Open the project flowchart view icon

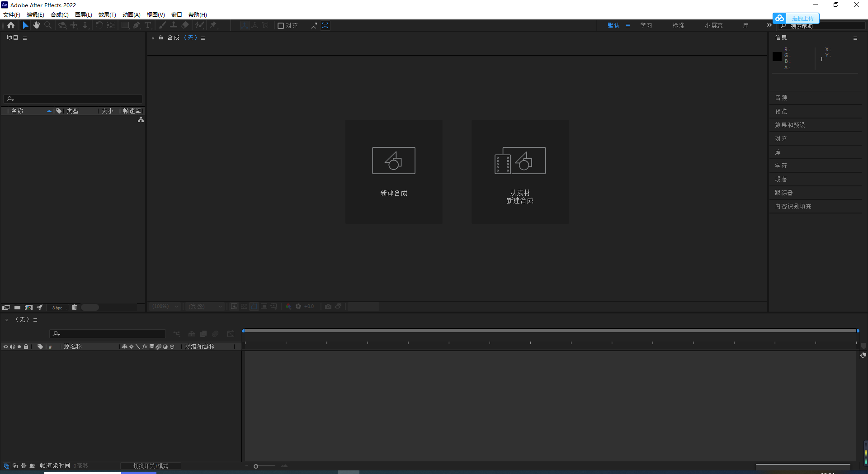[141, 119]
